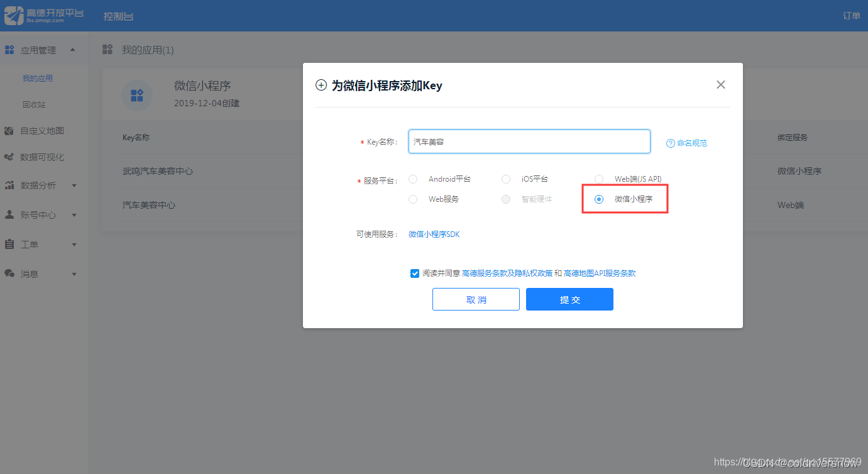Viewport: 868px width, 474px height.
Task: Select the Android平台 radio button
Action: point(413,179)
